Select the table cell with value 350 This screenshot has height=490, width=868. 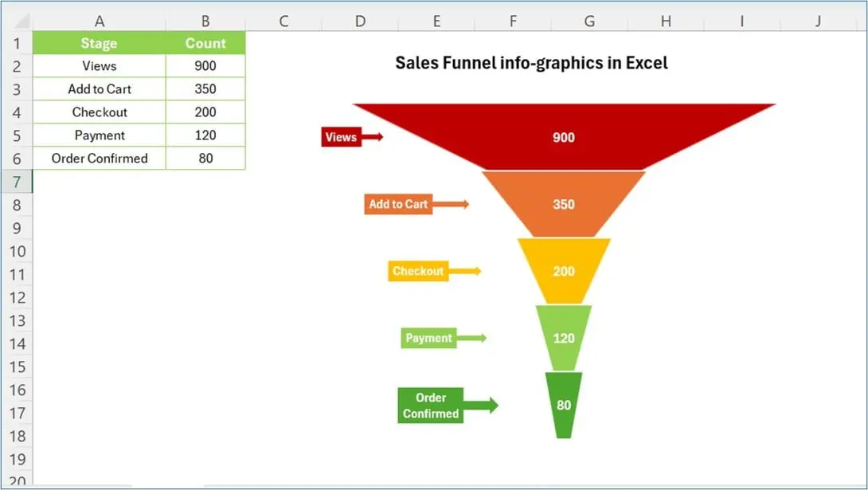click(x=205, y=89)
